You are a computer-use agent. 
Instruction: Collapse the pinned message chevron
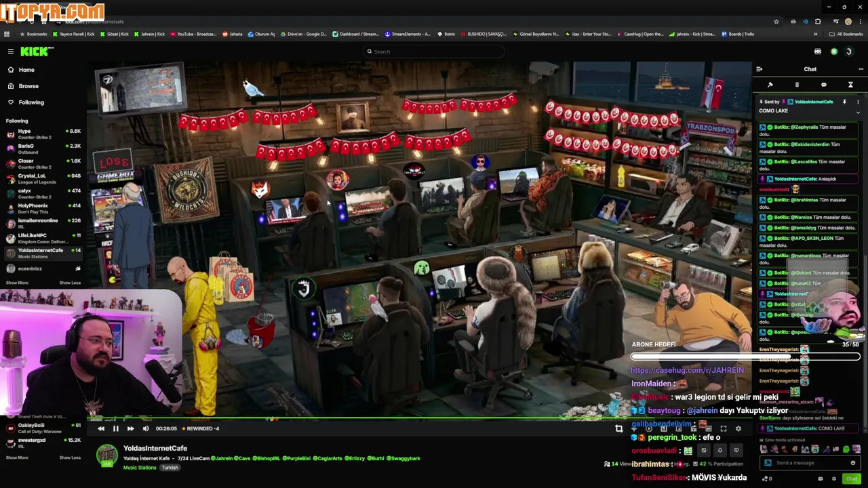click(858, 112)
